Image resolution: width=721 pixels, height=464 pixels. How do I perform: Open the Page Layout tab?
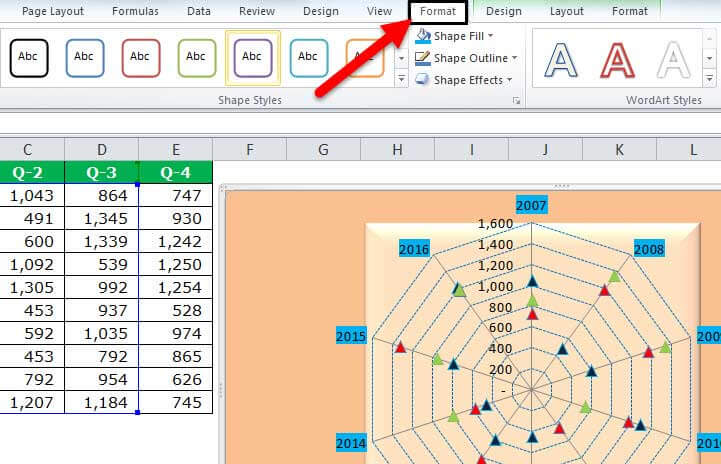(x=53, y=11)
